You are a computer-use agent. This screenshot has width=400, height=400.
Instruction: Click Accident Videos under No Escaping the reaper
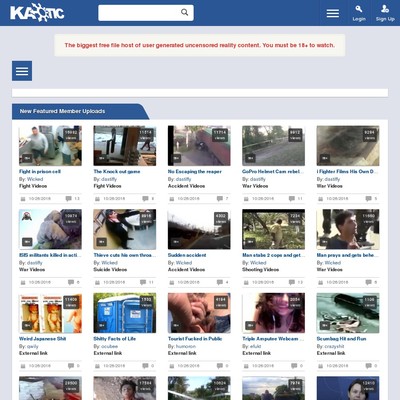(x=186, y=186)
